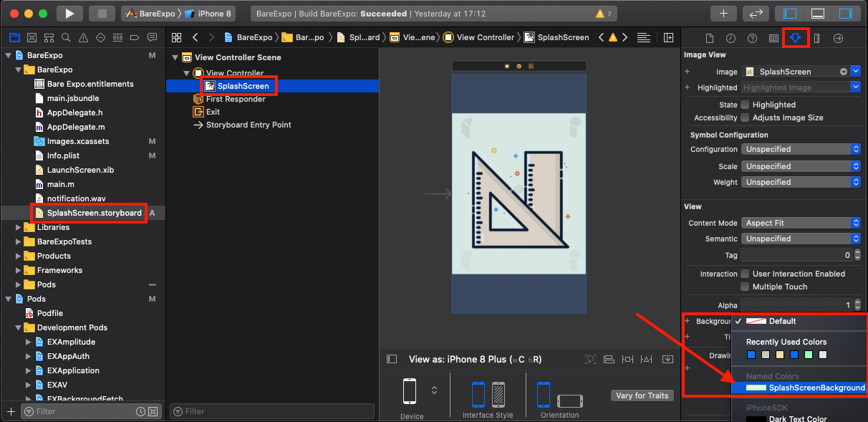The width and height of the screenshot is (868, 422).
Task: Open the Size inspector ruler icon
Action: point(816,38)
